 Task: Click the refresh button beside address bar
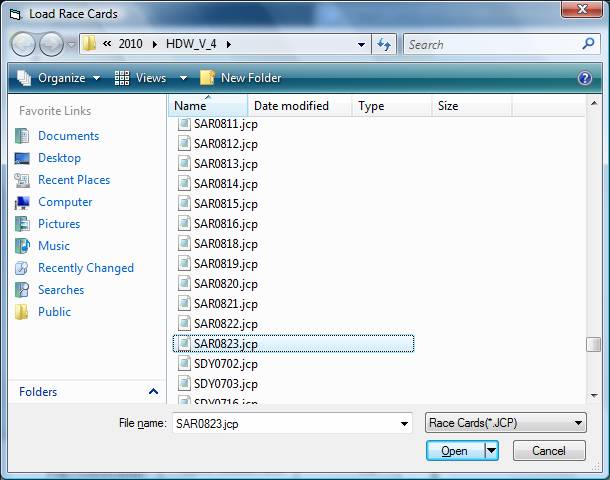(384, 44)
